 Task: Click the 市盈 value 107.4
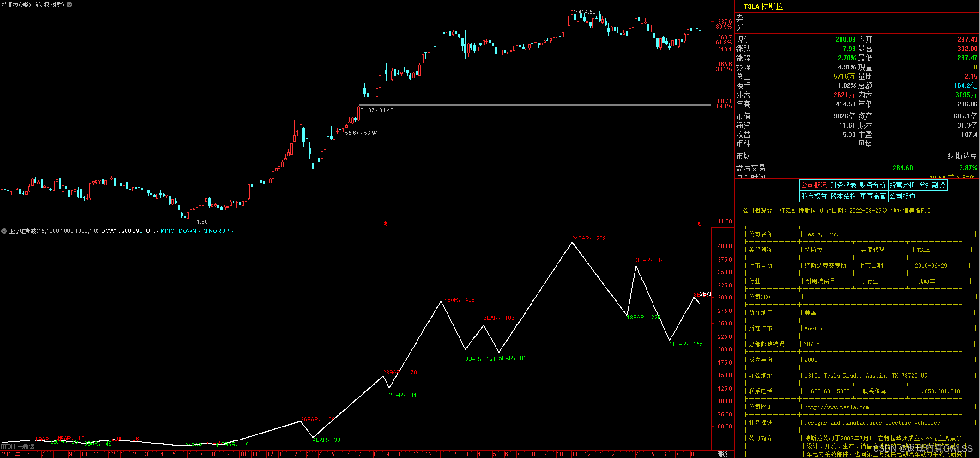pyautogui.click(x=969, y=135)
